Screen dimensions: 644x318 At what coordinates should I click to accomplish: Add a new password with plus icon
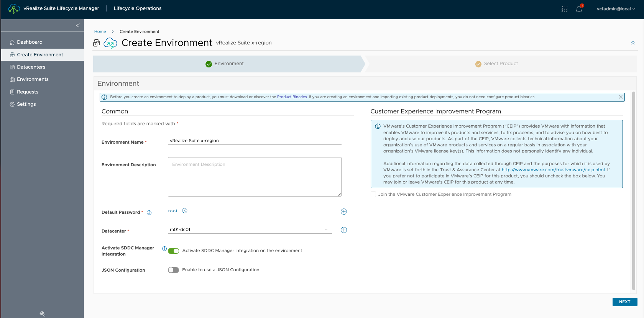tap(344, 211)
